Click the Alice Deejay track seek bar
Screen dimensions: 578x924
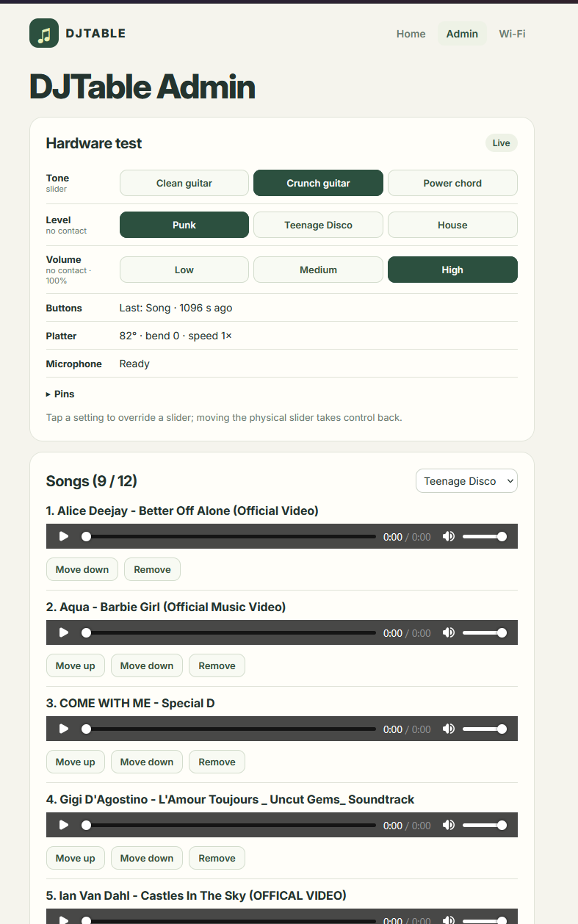(229, 536)
